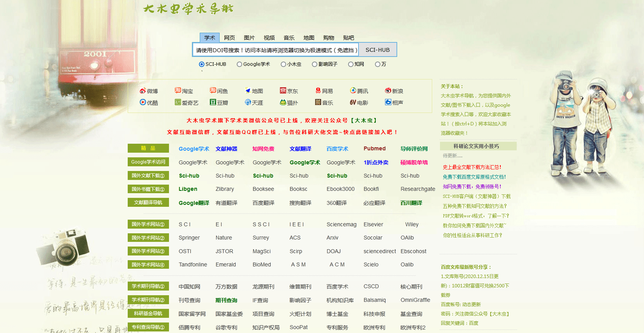
Task: Switch to the 图片 search tab
Action: pos(249,37)
